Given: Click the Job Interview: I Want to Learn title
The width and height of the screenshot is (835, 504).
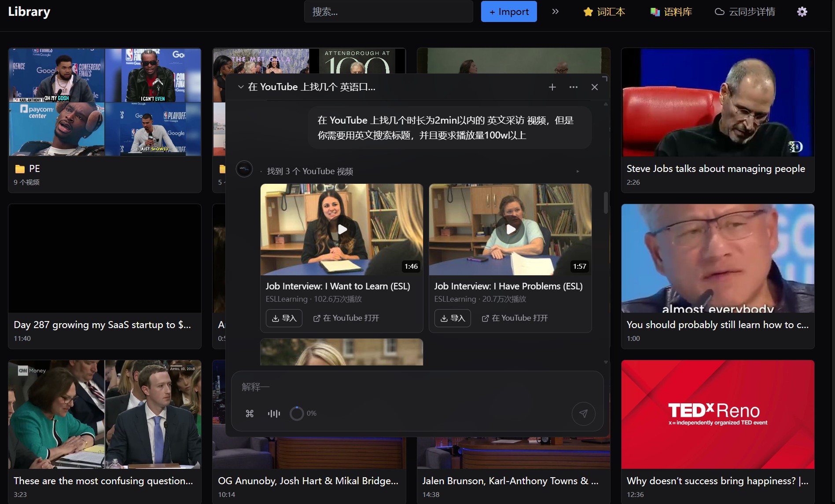Looking at the screenshot, I should (x=338, y=286).
